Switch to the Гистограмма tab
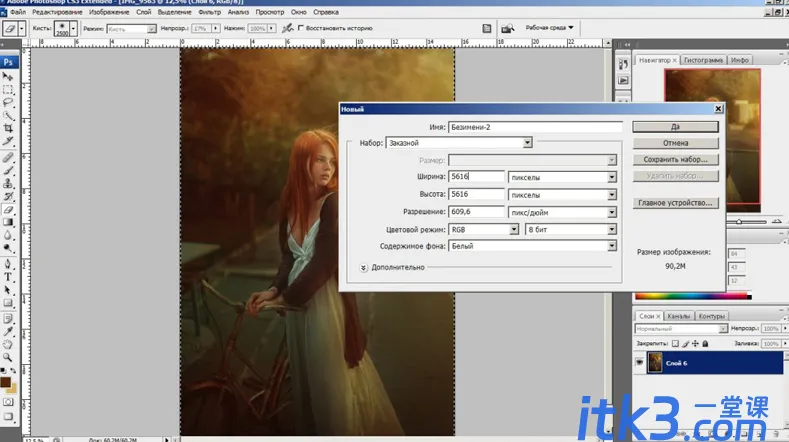Screen dimensions: 789x442 (703, 60)
